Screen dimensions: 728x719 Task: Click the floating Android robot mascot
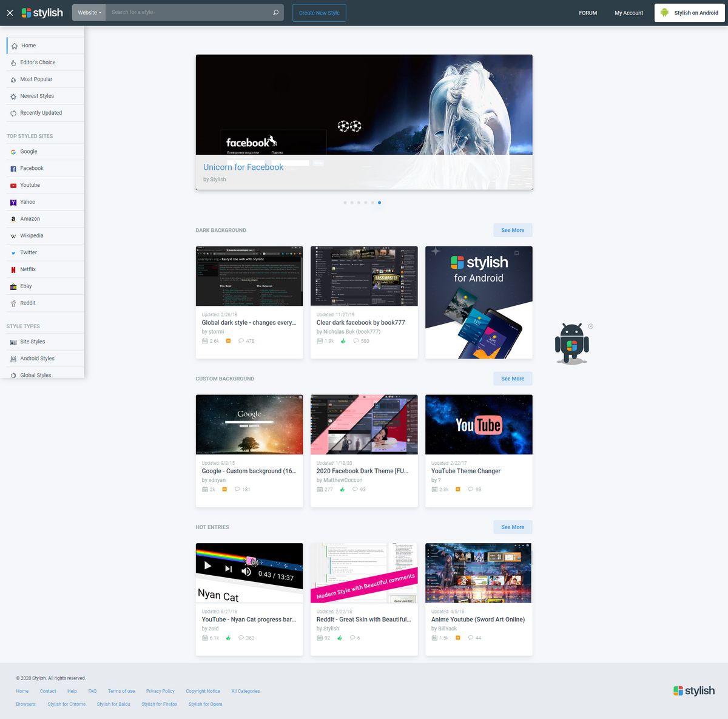[x=571, y=343]
